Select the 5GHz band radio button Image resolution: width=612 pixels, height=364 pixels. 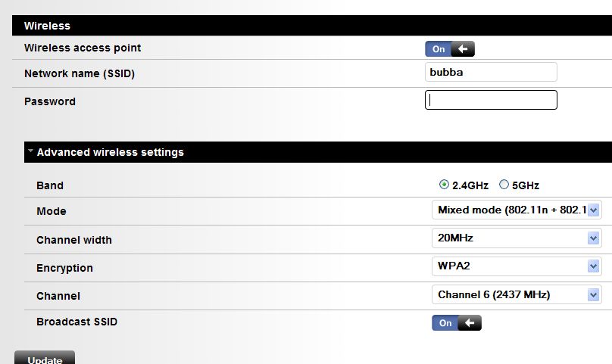point(504,185)
